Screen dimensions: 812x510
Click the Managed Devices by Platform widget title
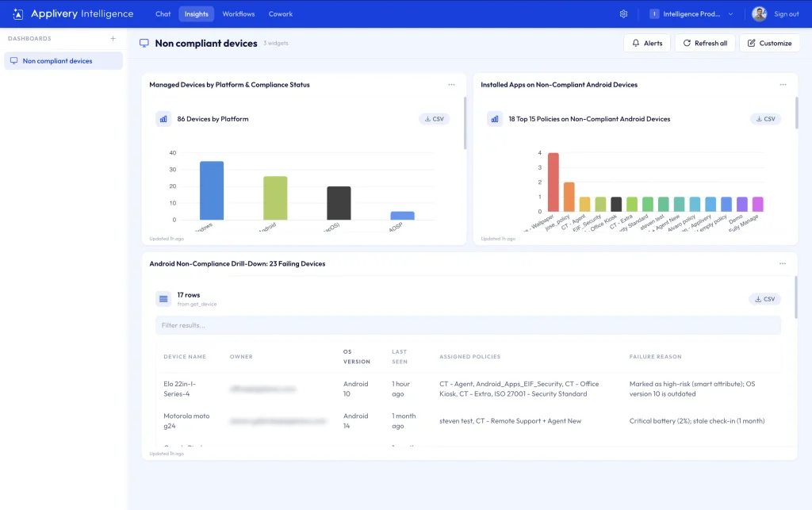tap(229, 84)
